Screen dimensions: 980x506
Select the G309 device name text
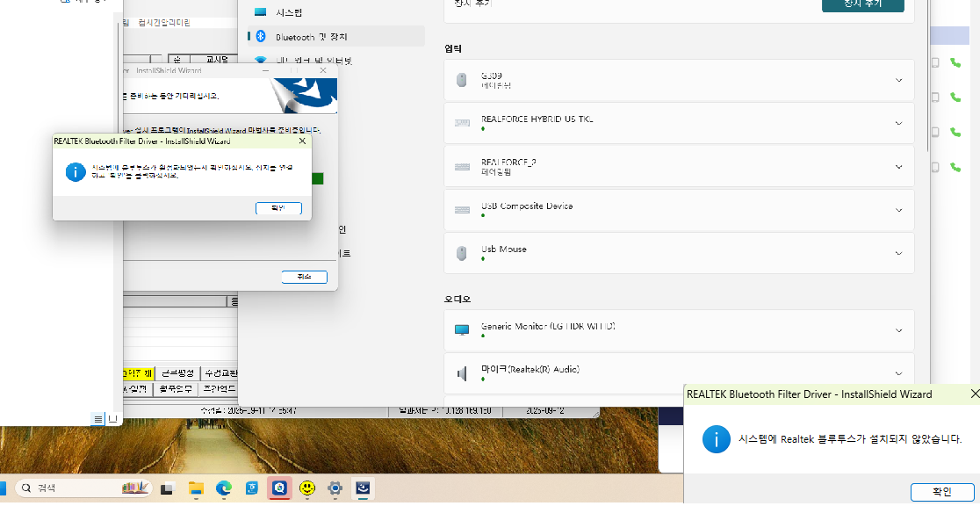click(x=492, y=75)
